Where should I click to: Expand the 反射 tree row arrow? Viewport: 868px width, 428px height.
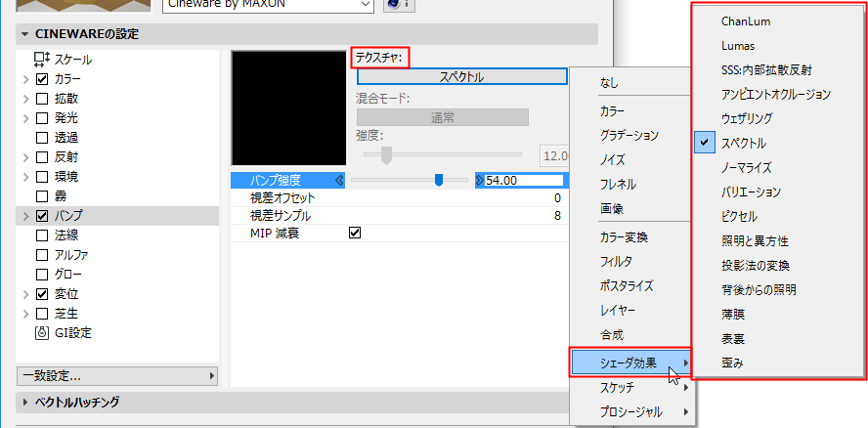pyautogui.click(x=26, y=157)
